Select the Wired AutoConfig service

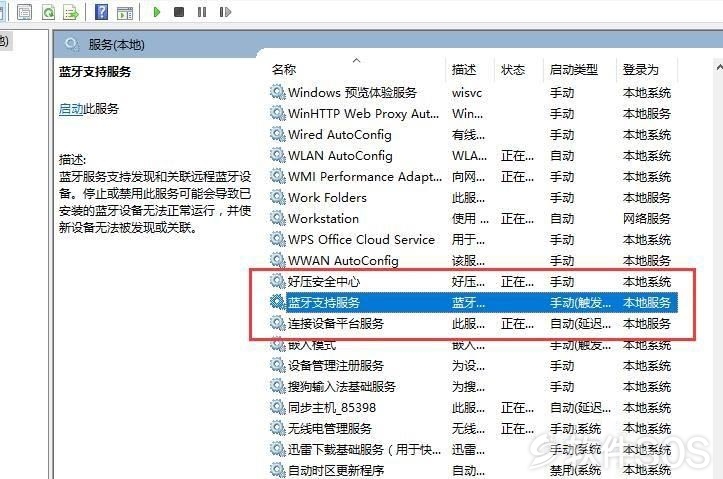coord(473,135)
